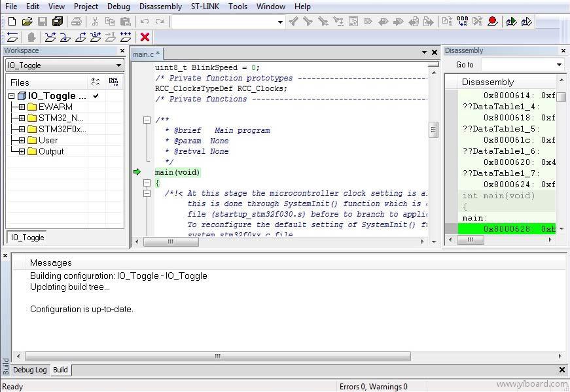Open the Project menu
570x392 pixels.
(x=86, y=7)
